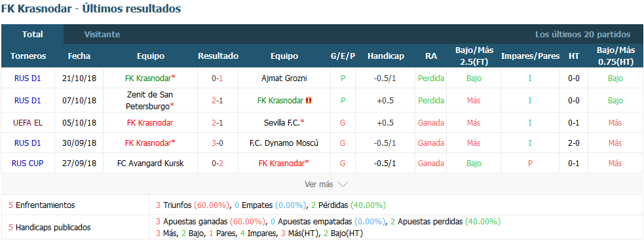The image size is (644, 242).
Task: Click the G/E/P column header
Action: pyautogui.click(x=343, y=56)
